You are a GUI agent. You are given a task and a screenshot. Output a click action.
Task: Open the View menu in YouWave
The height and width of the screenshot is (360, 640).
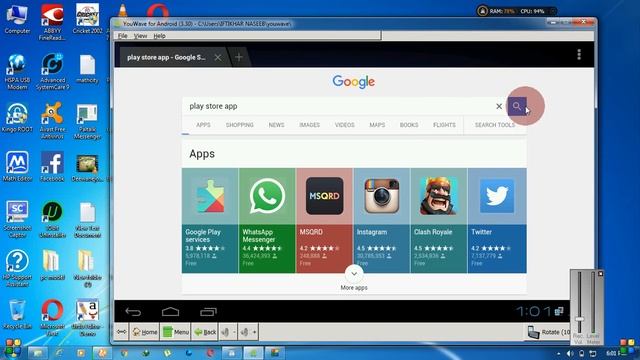140,36
